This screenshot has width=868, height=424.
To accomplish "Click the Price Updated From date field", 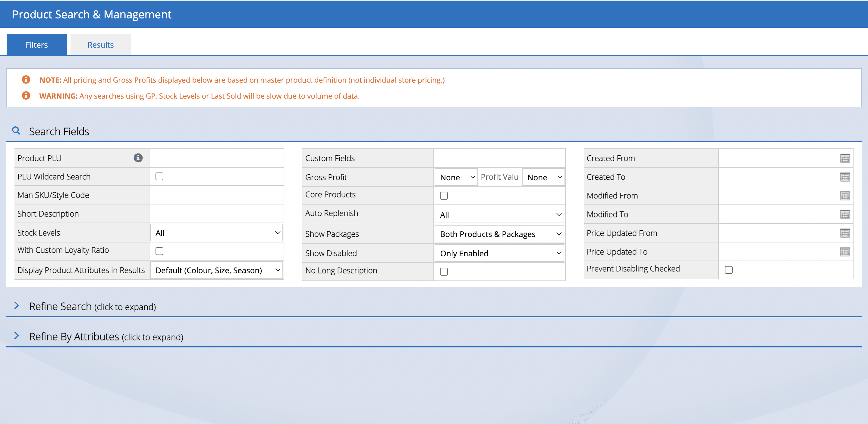I will pyautogui.click(x=778, y=233).
